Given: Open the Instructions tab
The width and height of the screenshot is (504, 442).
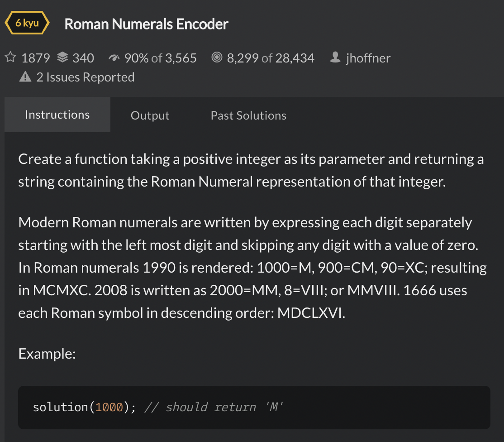Looking at the screenshot, I should [57, 115].
